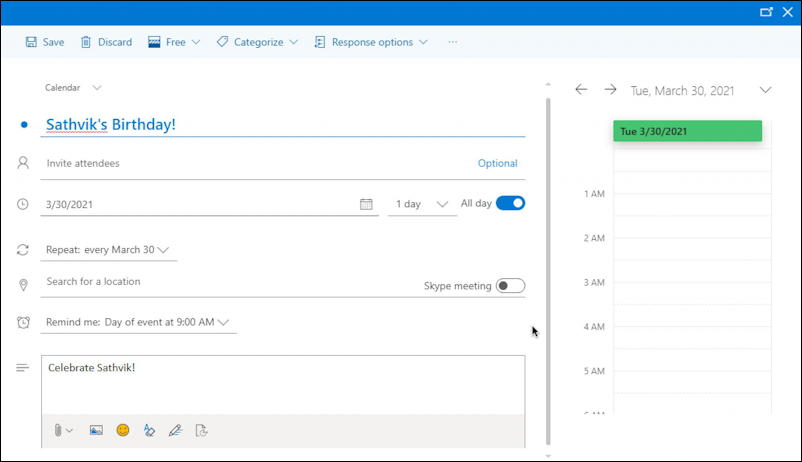
Task: Click the 1 AM time label
Action: (594, 194)
